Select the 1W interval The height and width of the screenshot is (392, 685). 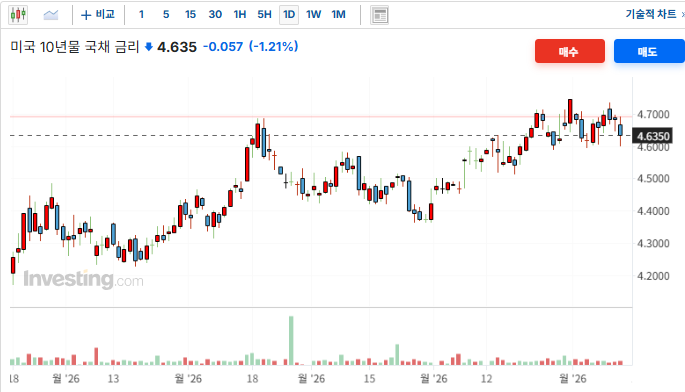pos(314,15)
